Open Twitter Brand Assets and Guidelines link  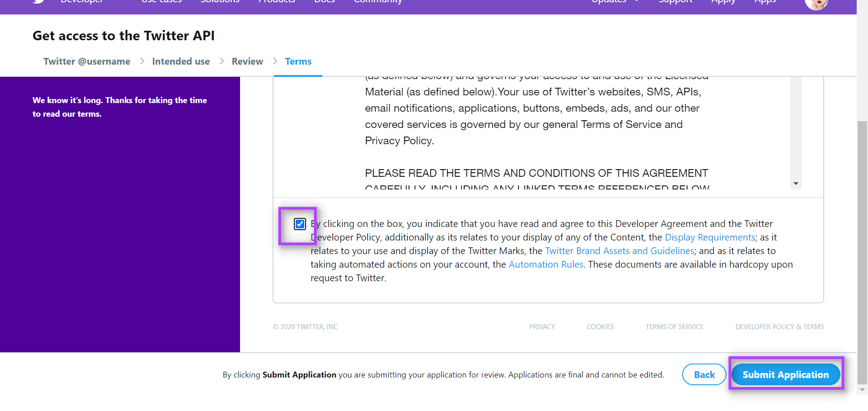point(620,251)
